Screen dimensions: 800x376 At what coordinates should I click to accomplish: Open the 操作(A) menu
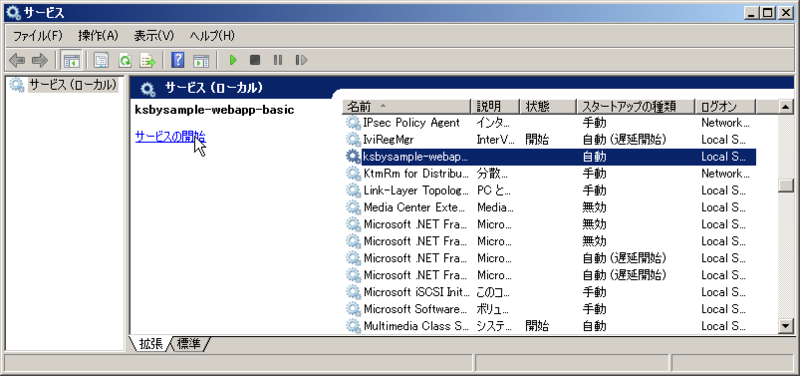pyautogui.click(x=98, y=36)
